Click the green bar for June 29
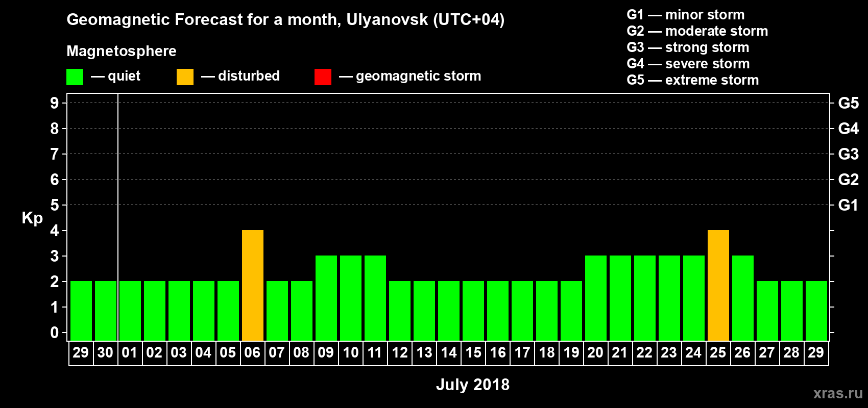Viewport: 868px width, 408px height. tap(81, 311)
